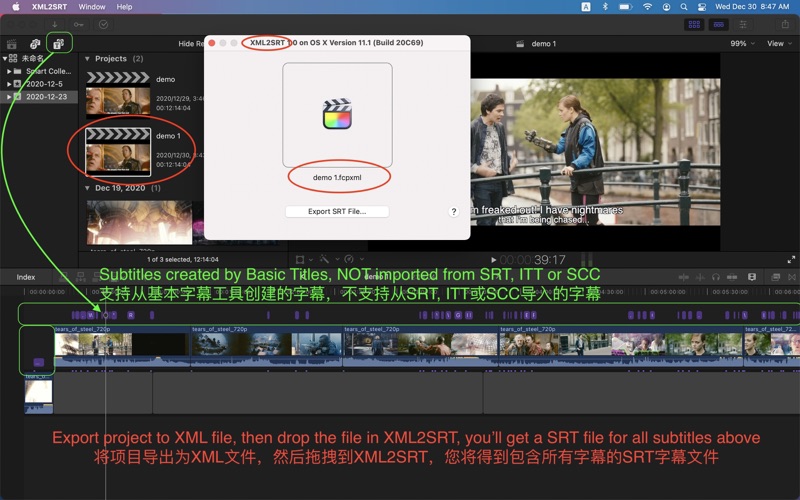Click the G title clip in subtitle lane
Viewport: 800px width, 500px height.
pyautogui.click(x=458, y=315)
